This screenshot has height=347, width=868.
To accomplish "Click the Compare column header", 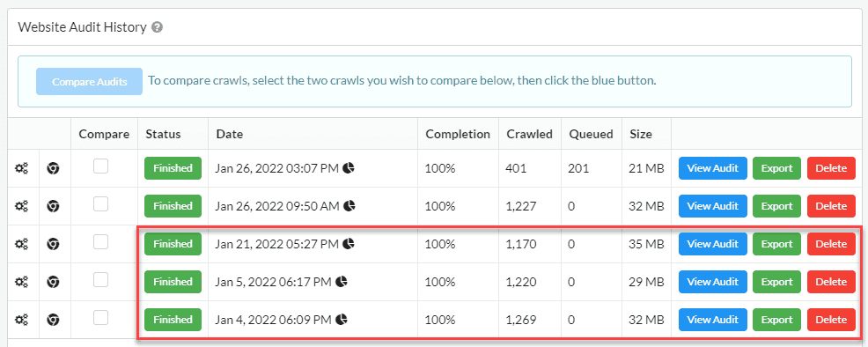I will (104, 134).
